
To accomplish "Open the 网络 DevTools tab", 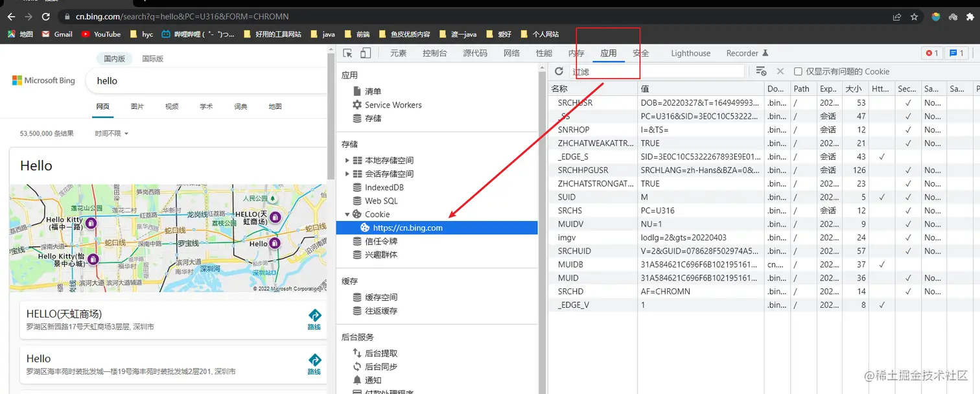I will pyautogui.click(x=511, y=53).
